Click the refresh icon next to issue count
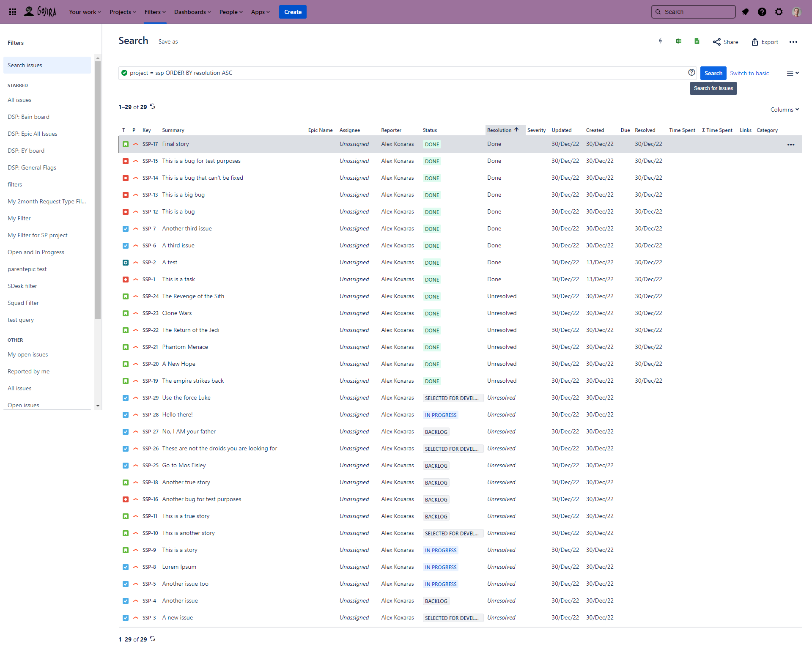812x647 pixels. pos(152,106)
